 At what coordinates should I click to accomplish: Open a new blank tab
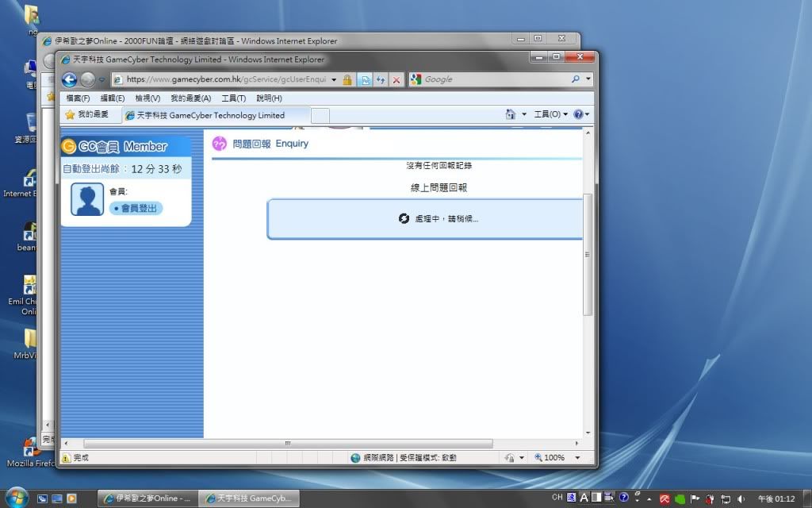pos(320,116)
